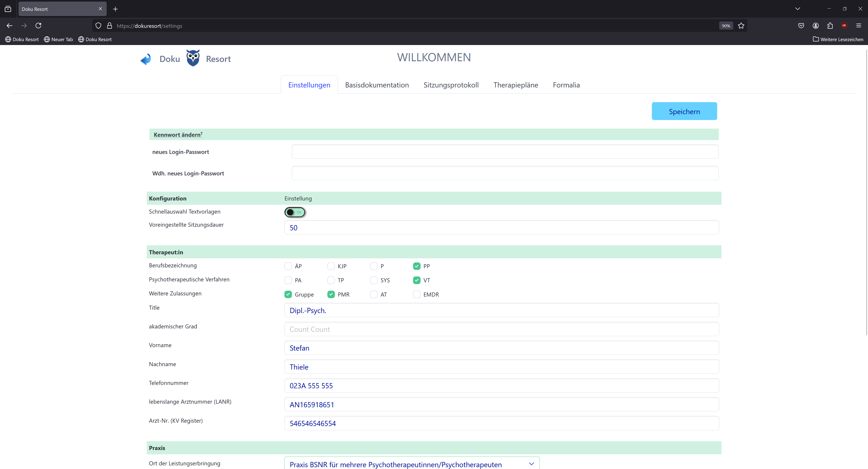Toggle Schnellauswahl Textvorlagen switch

(x=295, y=212)
